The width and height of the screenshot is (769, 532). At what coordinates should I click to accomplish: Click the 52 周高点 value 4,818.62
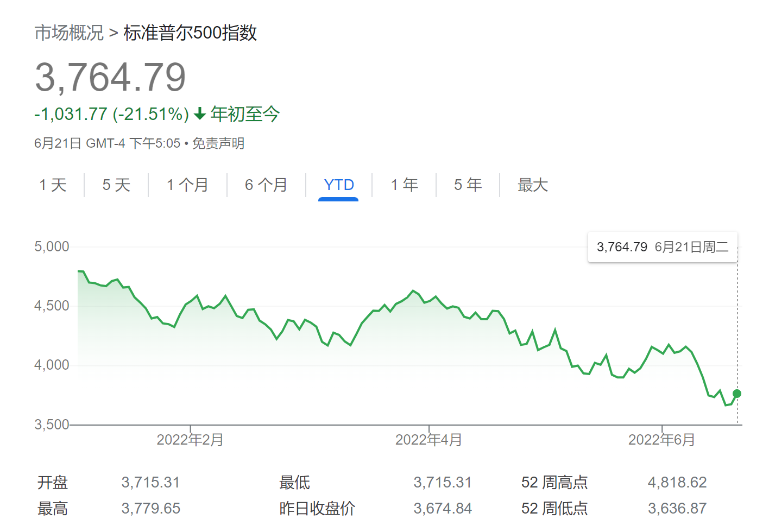(677, 482)
